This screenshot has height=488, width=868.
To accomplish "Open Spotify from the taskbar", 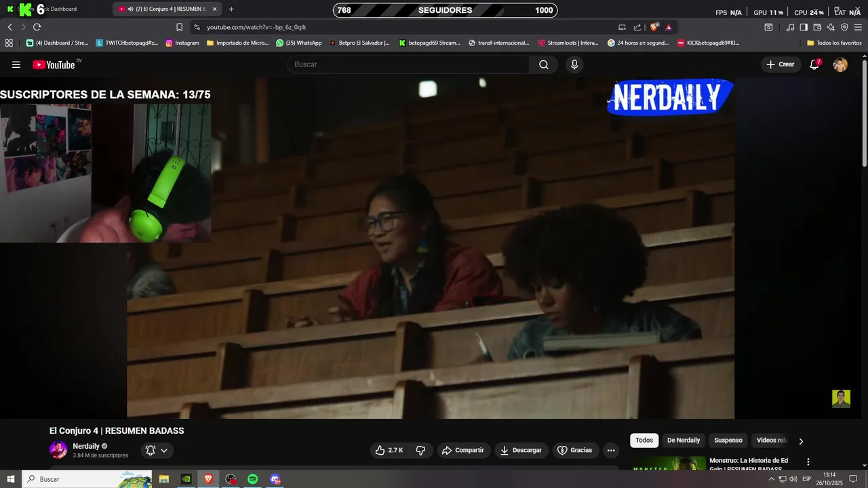I will pyautogui.click(x=252, y=479).
